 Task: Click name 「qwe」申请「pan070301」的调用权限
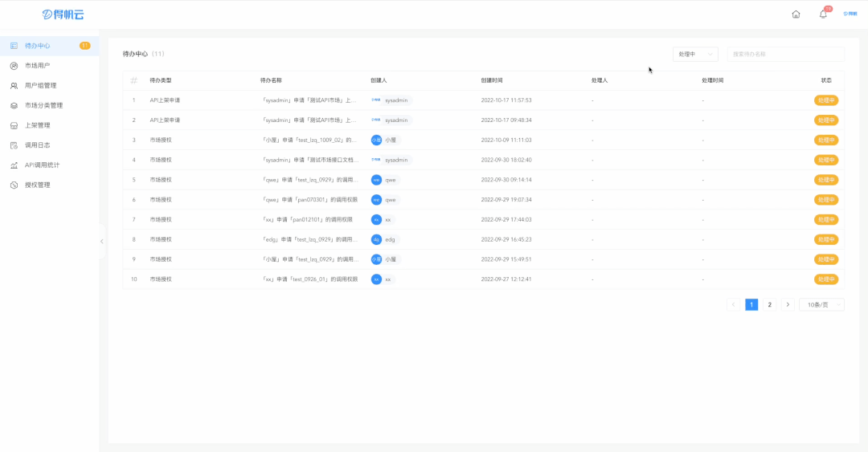point(309,200)
